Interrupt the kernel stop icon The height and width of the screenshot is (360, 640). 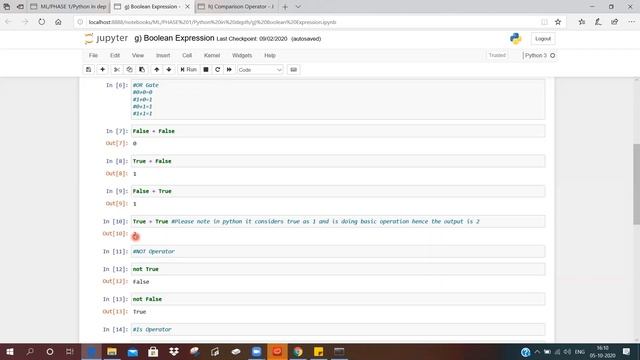(206, 70)
